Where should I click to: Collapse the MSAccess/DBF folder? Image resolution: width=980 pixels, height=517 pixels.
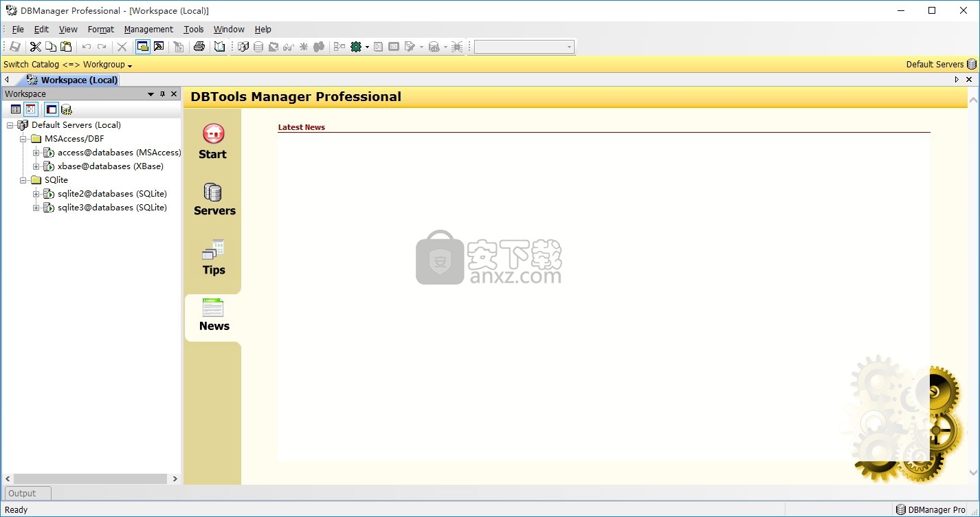[23, 139]
